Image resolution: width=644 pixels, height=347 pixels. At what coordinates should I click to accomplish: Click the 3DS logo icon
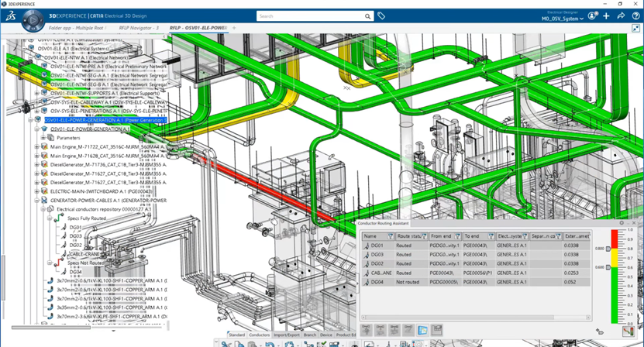11,16
